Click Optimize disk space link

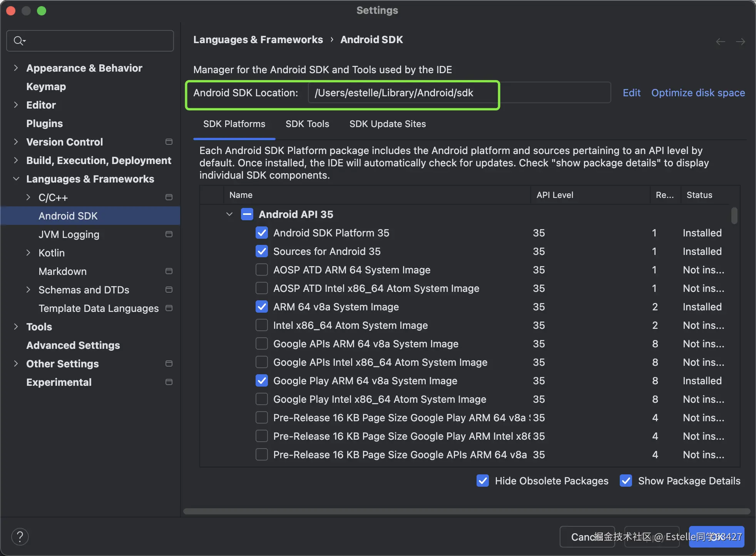tap(698, 93)
